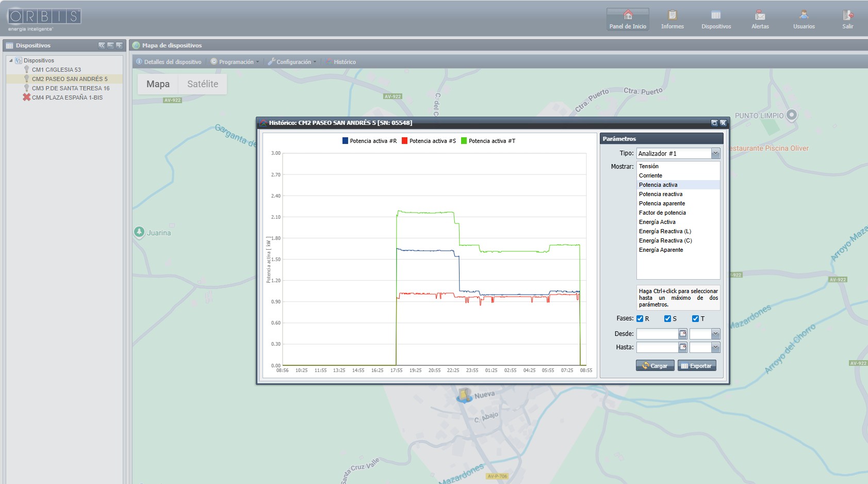Expand the Programación dropdown menu
Viewport: 868px width, 484px height.
point(236,62)
